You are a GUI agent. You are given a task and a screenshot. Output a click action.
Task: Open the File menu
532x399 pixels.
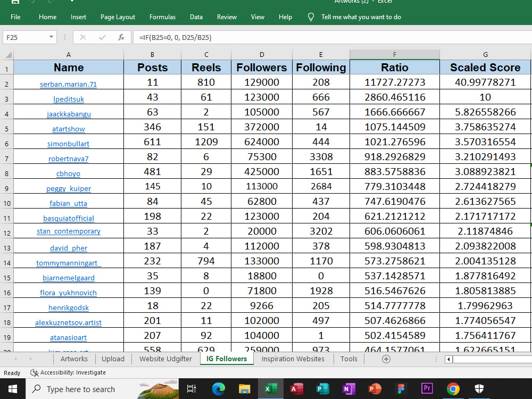(x=15, y=17)
